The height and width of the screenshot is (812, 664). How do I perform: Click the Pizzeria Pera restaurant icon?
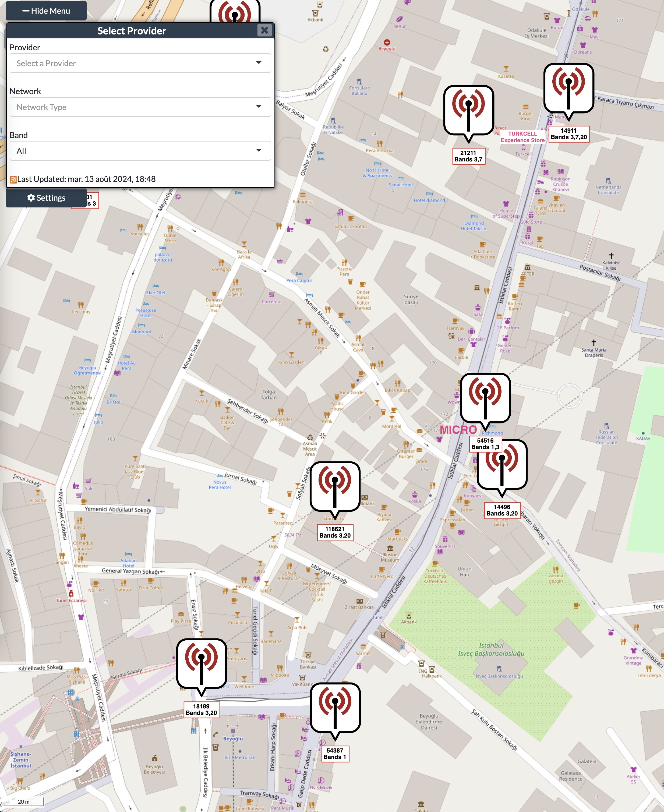click(344, 262)
